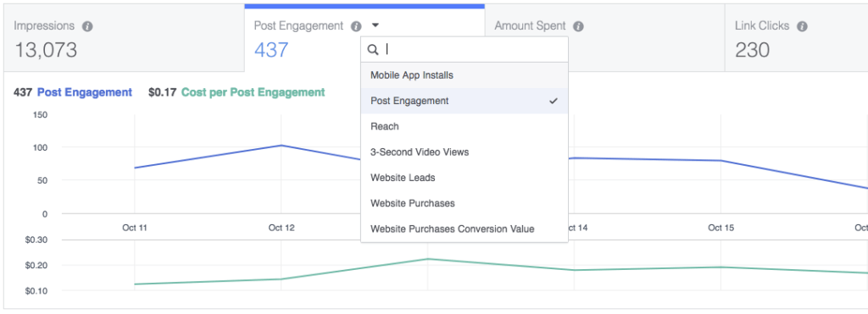Click info icon next to Link Clicks
This screenshot has width=868, height=314.
click(x=802, y=26)
